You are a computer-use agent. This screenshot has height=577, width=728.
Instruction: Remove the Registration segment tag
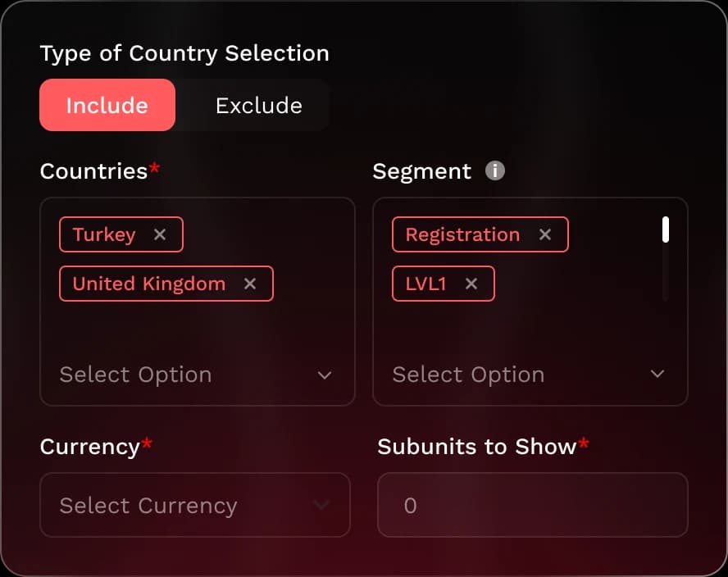click(x=545, y=234)
